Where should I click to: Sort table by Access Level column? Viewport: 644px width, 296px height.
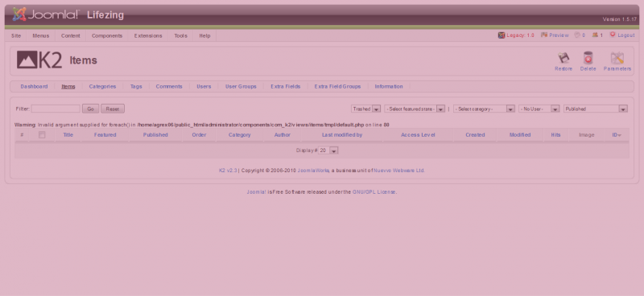(x=418, y=135)
